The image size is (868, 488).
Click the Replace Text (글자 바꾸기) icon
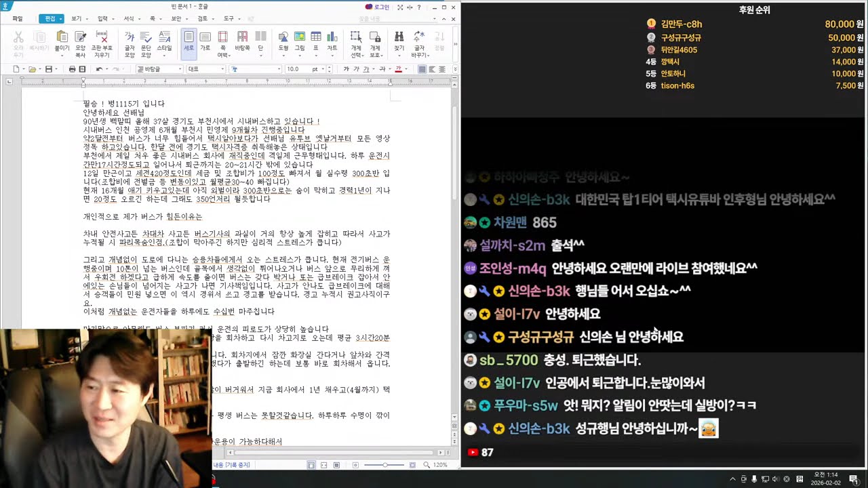(419, 37)
